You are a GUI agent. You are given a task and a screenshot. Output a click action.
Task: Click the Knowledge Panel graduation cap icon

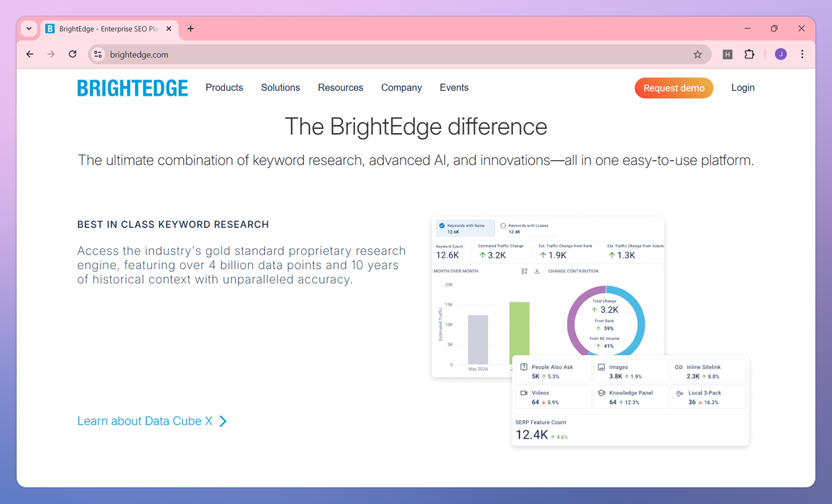(602, 393)
